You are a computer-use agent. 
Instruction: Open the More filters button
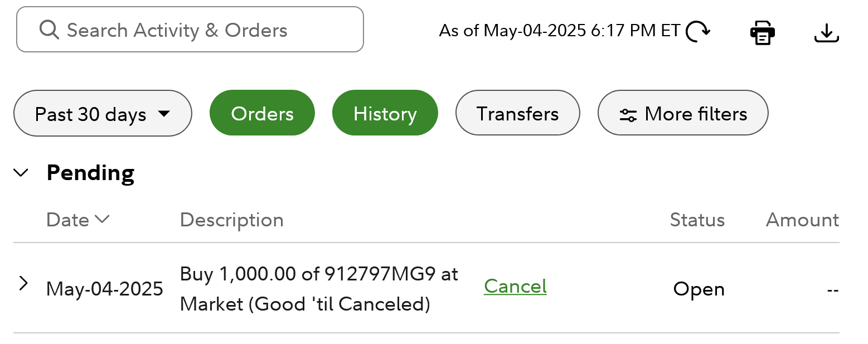point(683,113)
